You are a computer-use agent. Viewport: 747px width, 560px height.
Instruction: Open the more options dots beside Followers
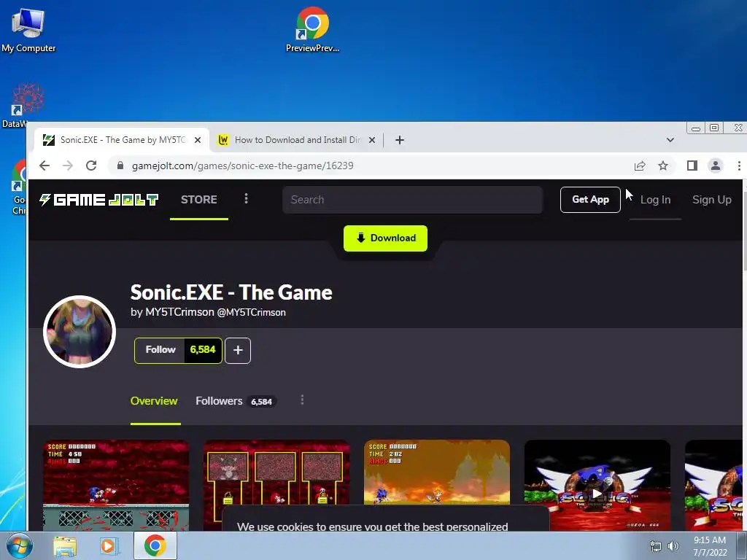(x=302, y=400)
